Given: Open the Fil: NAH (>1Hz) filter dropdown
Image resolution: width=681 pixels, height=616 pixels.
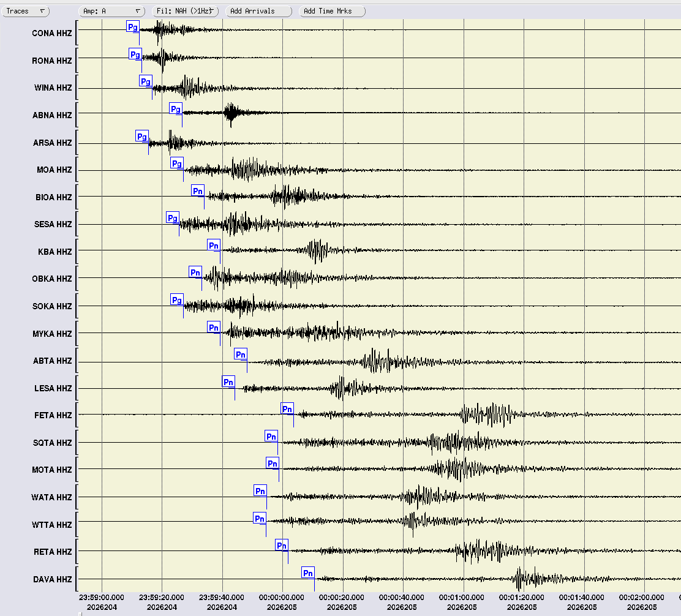Looking at the screenshot, I should pos(186,11).
